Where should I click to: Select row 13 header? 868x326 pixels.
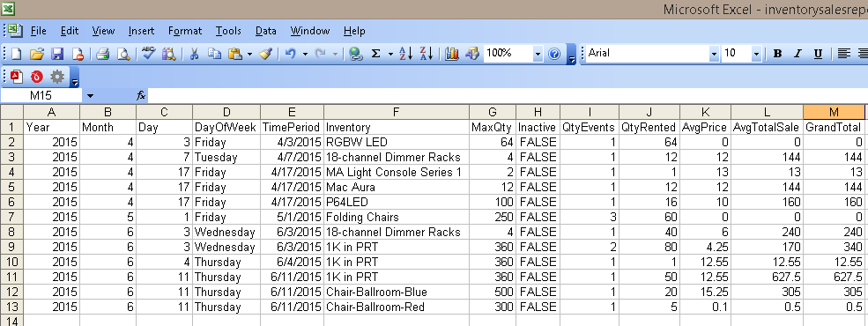coord(11,307)
